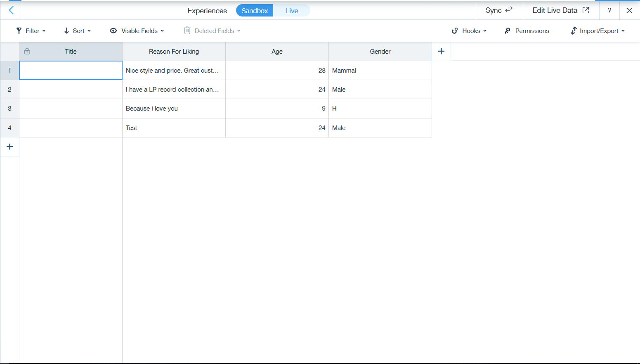Open the Import/Export menu

(597, 31)
